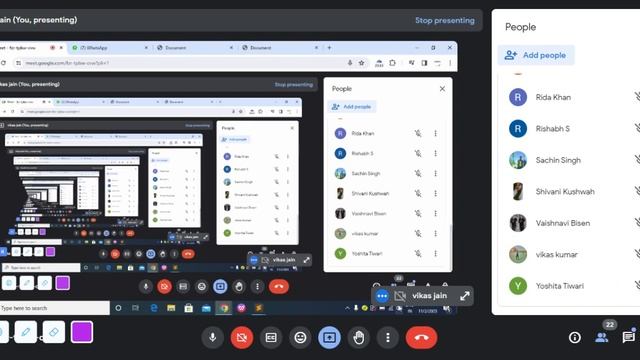This screenshot has width=640, height=360.
Task: Open the meeting details info icon
Action: tap(575, 338)
